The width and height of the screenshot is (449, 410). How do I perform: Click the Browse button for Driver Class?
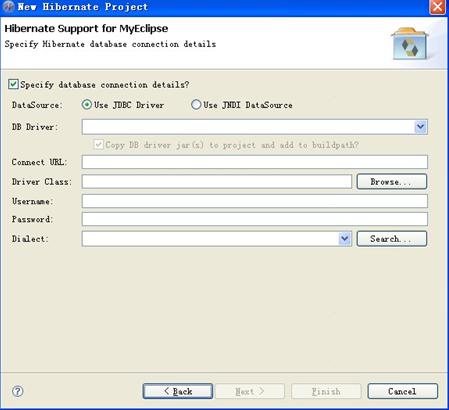[x=392, y=182]
